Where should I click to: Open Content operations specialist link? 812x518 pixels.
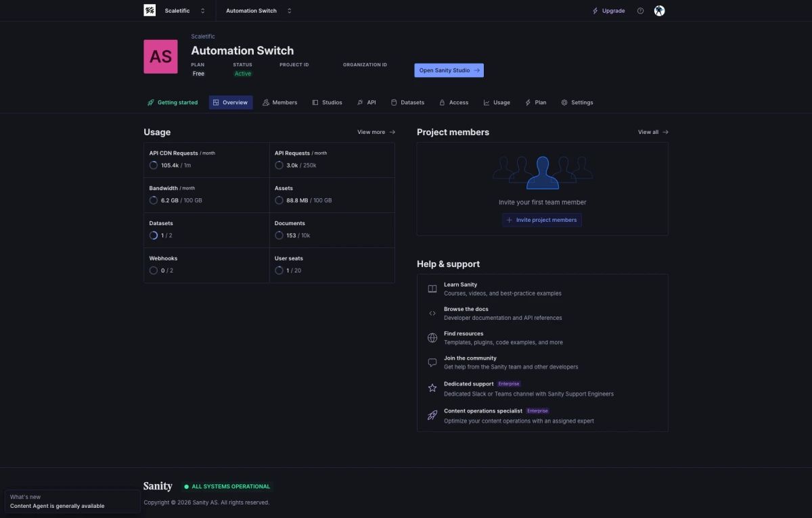(x=483, y=411)
